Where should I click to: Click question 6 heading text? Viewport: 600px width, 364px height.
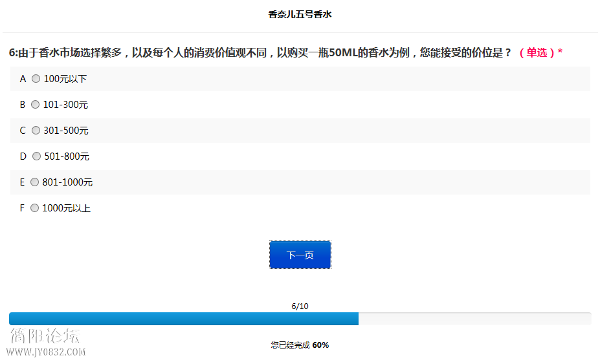pyautogui.click(x=260, y=52)
